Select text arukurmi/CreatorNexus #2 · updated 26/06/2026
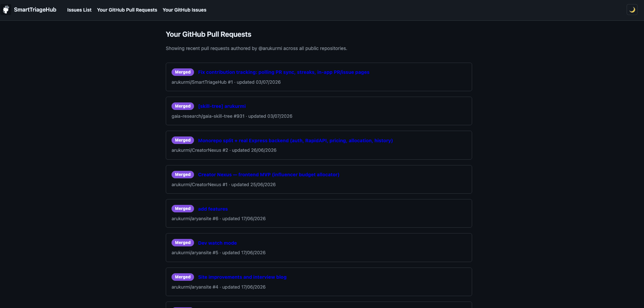 [224, 150]
